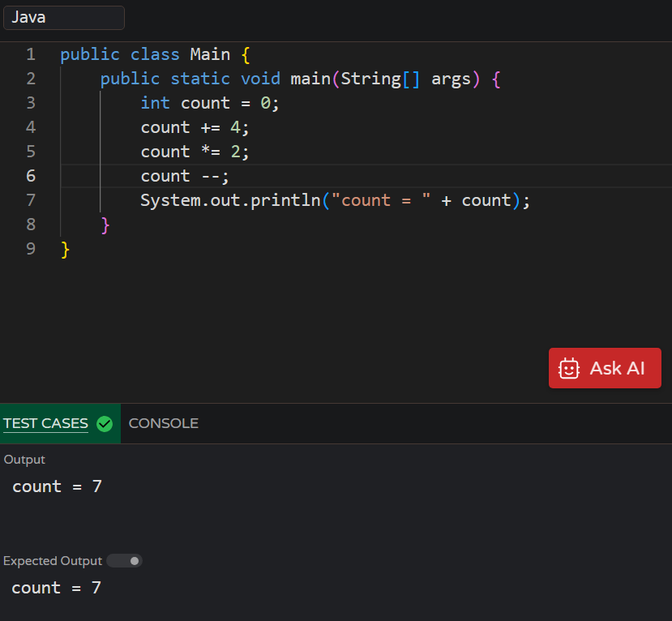Click the Expected Output label
This screenshot has width=672, height=621.
click(x=52, y=560)
